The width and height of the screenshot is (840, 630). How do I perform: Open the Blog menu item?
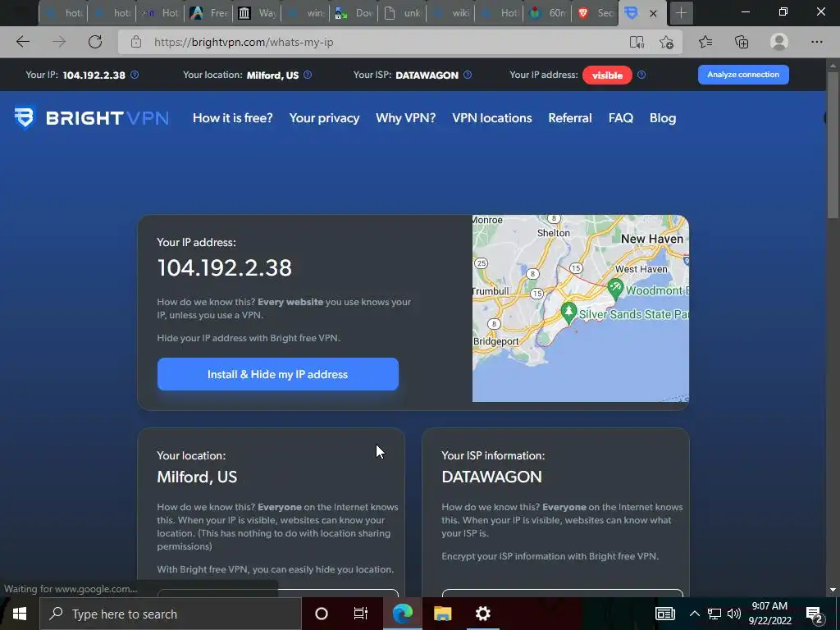663,118
